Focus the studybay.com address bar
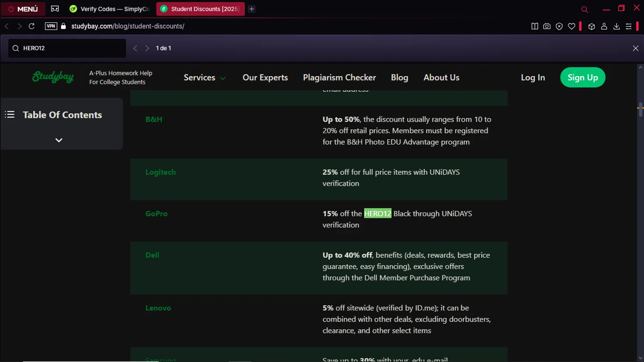The height and width of the screenshot is (362, 644). 128,26
